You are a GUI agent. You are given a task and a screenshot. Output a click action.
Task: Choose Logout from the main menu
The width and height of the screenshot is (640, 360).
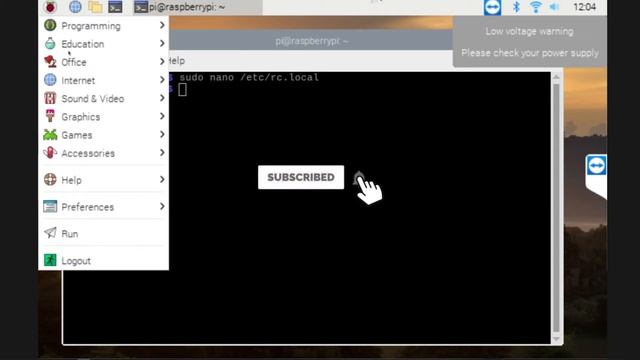click(104, 260)
